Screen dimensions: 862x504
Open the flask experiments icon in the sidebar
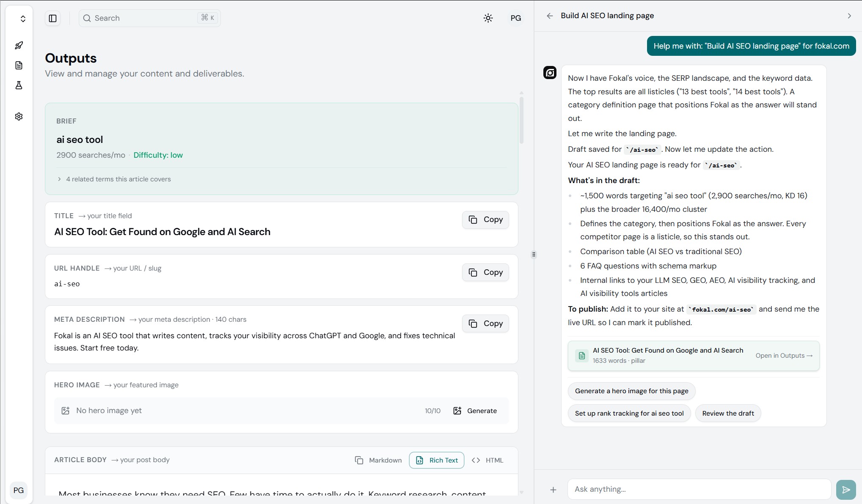(19, 85)
